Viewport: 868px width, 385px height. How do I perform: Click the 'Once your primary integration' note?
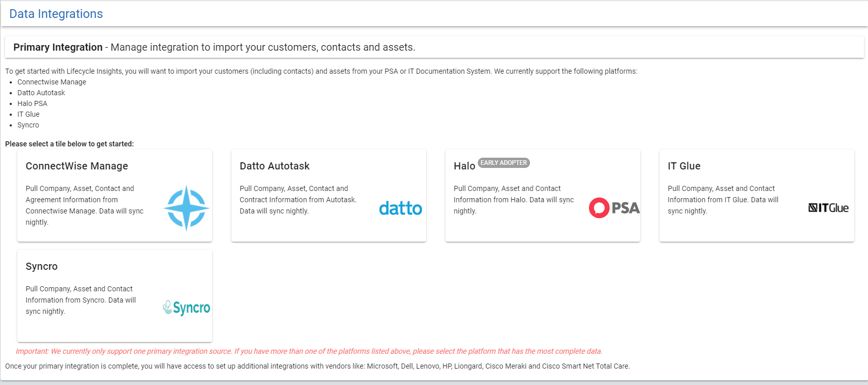pos(317,366)
